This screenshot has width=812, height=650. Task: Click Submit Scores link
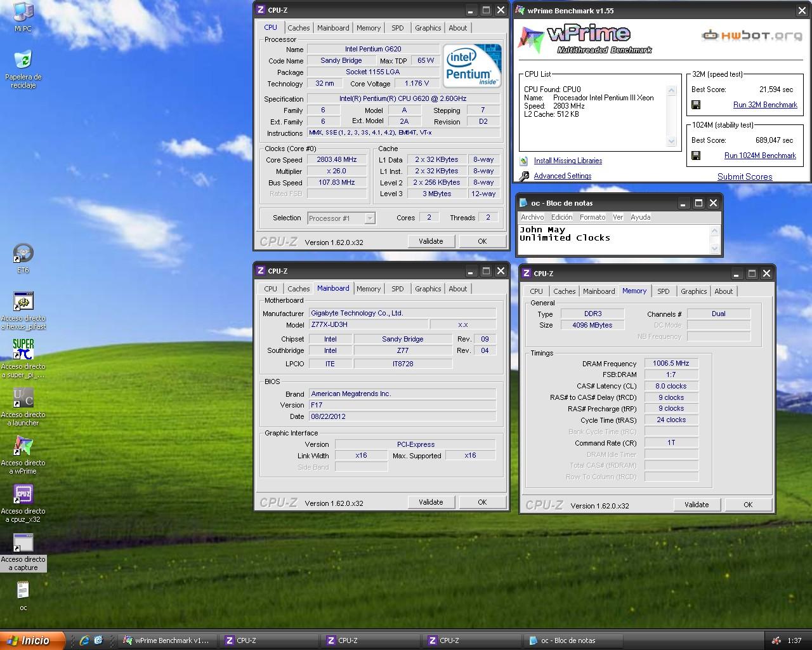click(x=745, y=176)
